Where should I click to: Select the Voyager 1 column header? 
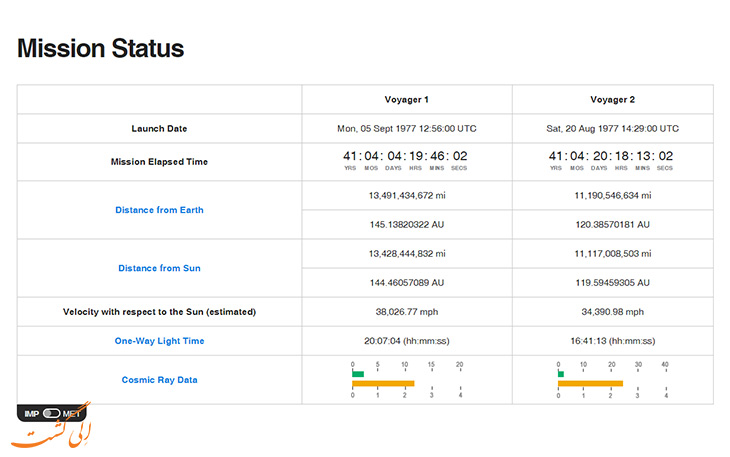coord(406,100)
